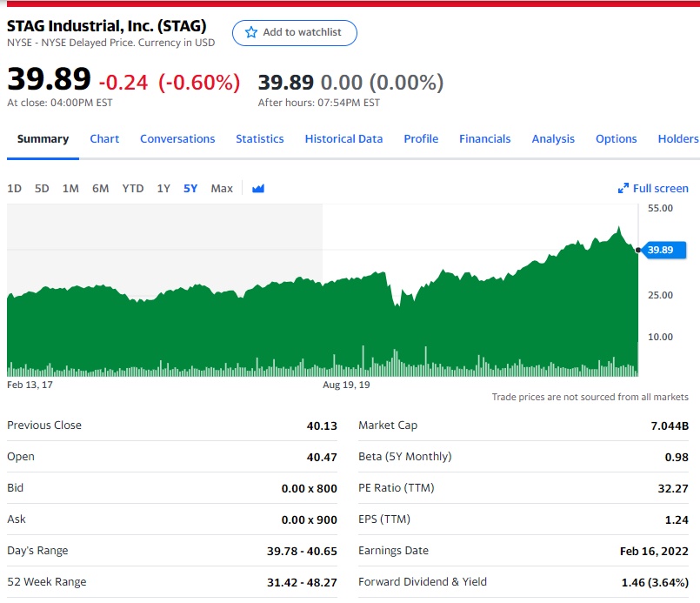Click Forward Dividend & Yield value 1.46 (3.64%)
The width and height of the screenshot is (700, 603).
point(655,582)
